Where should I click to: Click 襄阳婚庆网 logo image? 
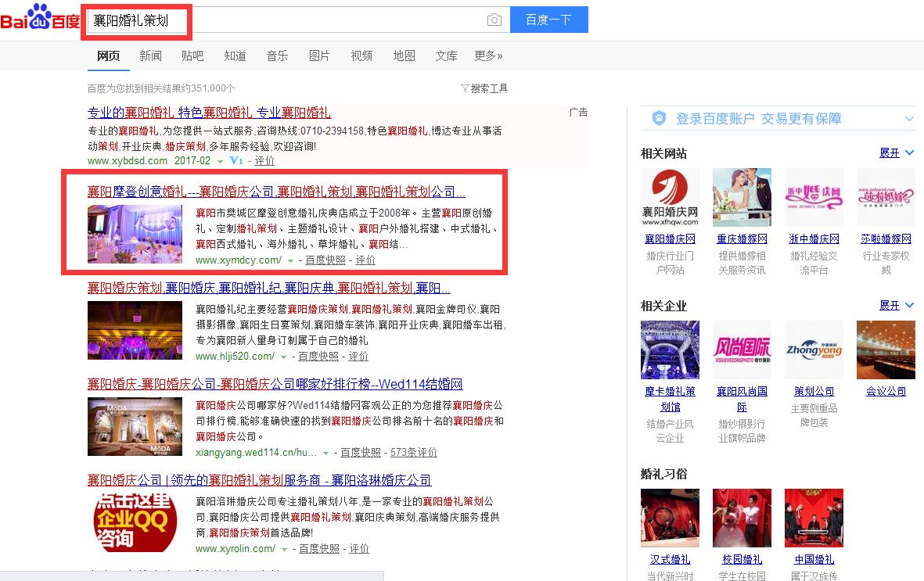(x=670, y=197)
